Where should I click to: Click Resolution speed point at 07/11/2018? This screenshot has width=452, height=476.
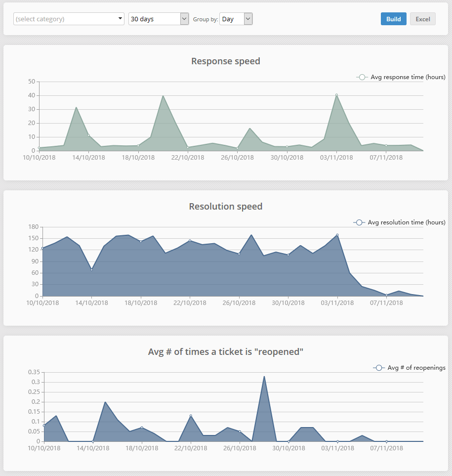pos(386,295)
